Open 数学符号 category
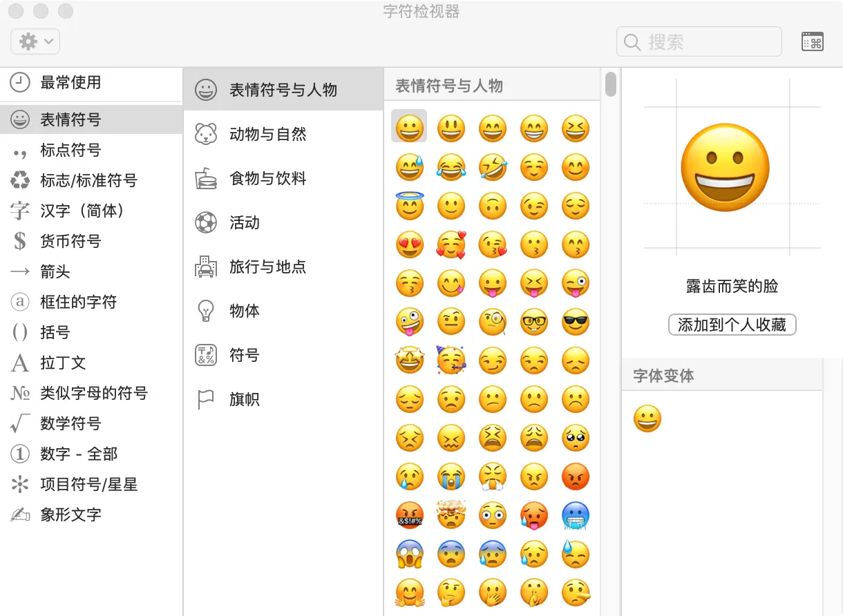843x616 pixels. [91, 423]
